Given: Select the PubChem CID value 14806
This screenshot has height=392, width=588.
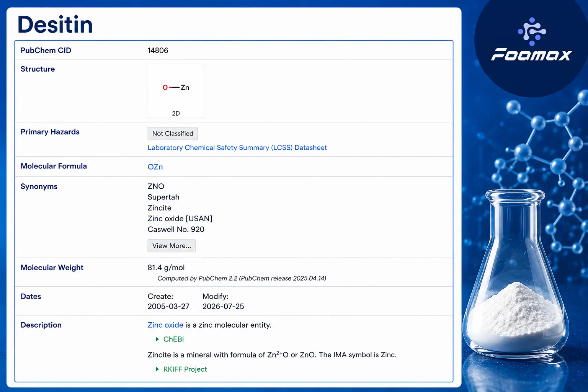Looking at the screenshot, I should (x=158, y=51).
